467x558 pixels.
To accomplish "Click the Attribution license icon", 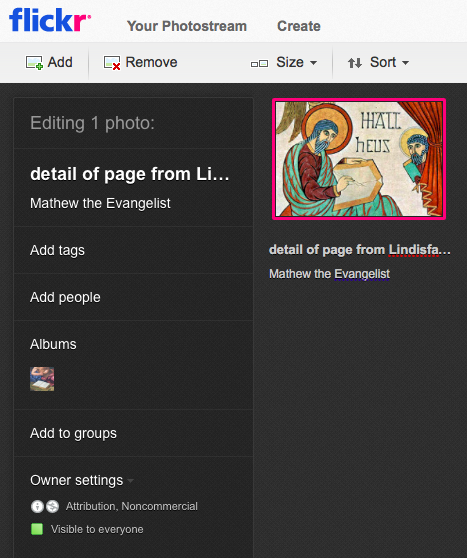I will [37, 506].
